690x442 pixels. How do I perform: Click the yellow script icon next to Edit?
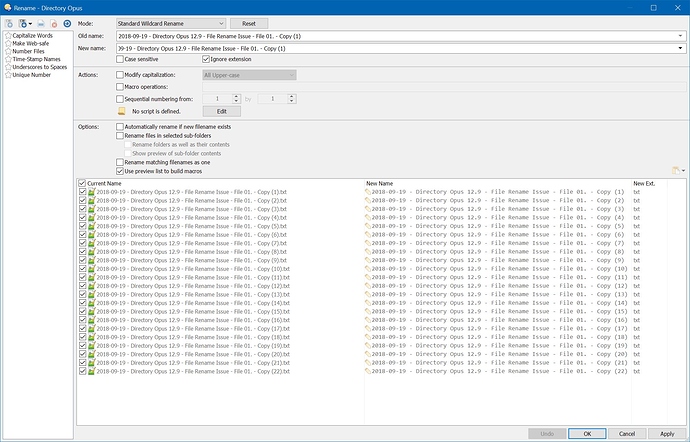point(121,111)
